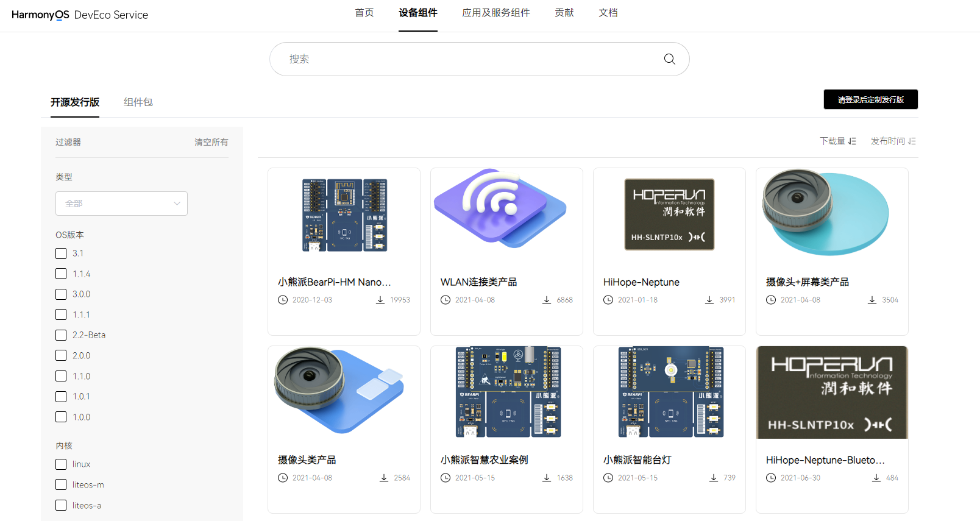Click clock icon next to 2021-01-18

tap(608, 300)
